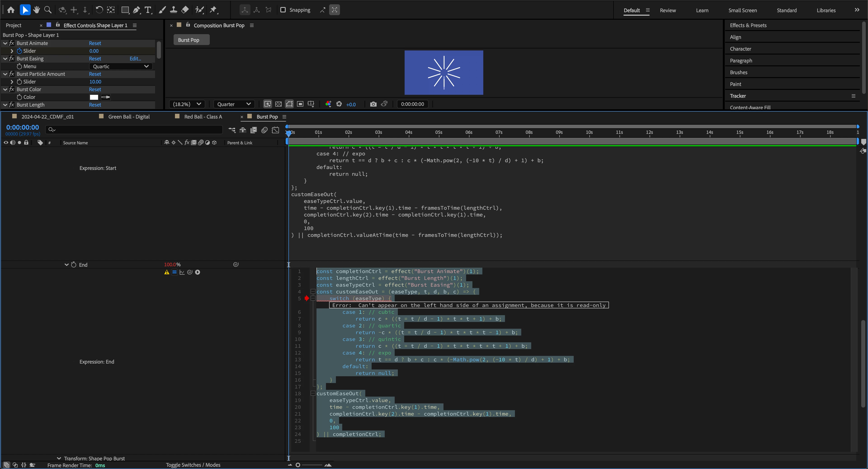Select the Hand tool

pos(36,10)
